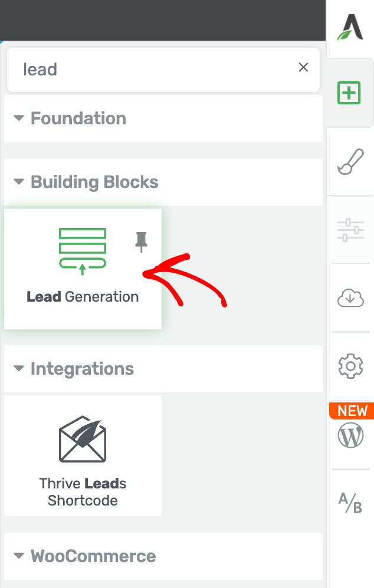Focus the search field containing lead
Image resolution: width=374 pixels, height=588 pixels.
(163, 70)
